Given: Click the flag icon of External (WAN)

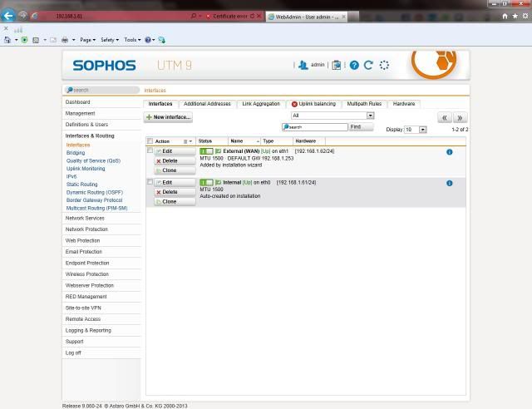Looking at the screenshot, I should pos(218,151).
